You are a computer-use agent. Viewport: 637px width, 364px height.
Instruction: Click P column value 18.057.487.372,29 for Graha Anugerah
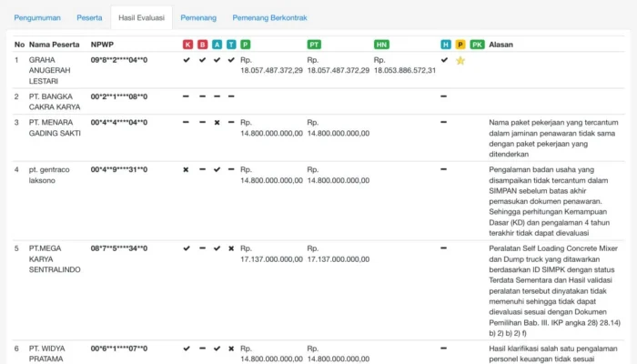271,70
